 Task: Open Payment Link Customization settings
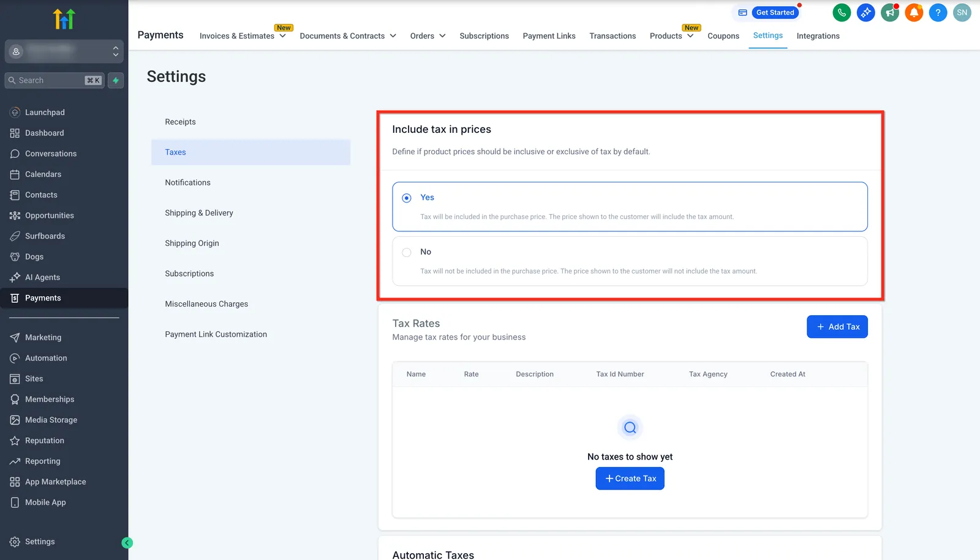click(251, 334)
